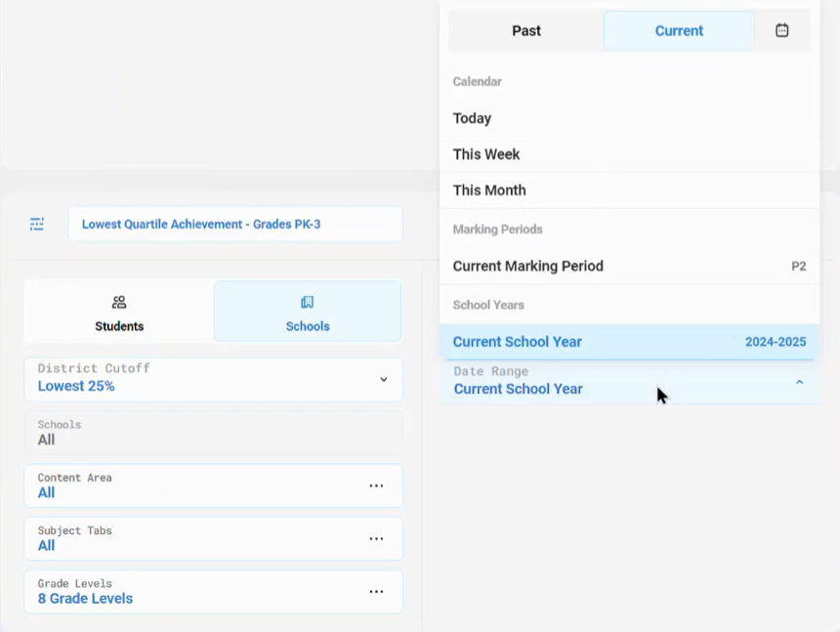
Task: Expand the District Cutoff dropdown
Action: [x=383, y=379]
